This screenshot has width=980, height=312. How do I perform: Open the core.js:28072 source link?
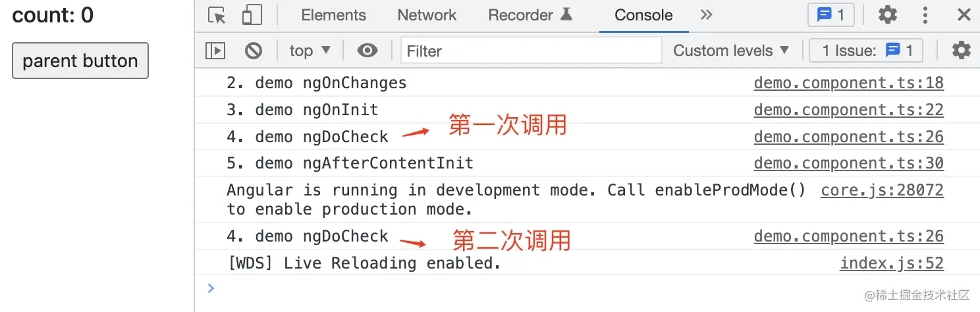click(x=882, y=190)
